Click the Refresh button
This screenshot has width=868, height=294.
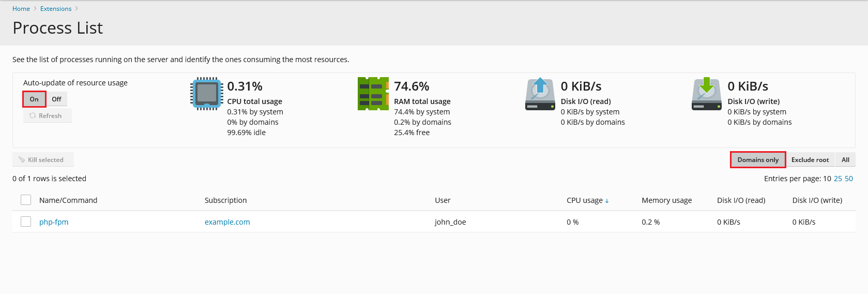point(47,116)
